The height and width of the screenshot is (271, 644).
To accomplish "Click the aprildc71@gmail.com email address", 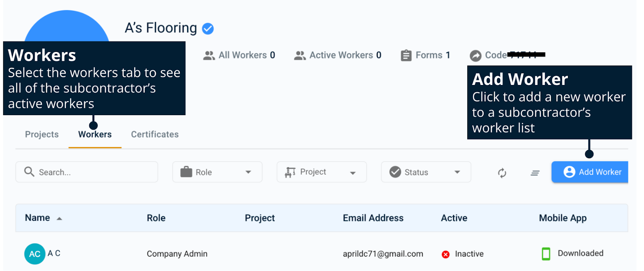I will 383,254.
